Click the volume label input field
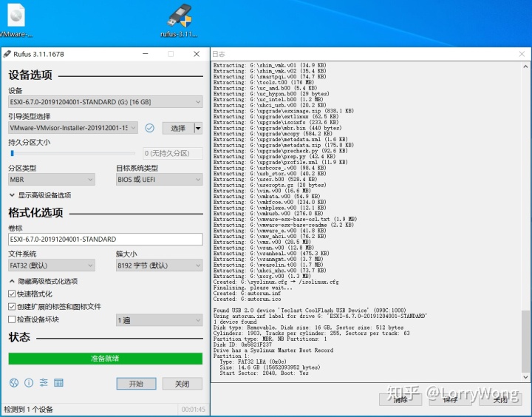The height and width of the screenshot is (417, 532). click(x=106, y=240)
